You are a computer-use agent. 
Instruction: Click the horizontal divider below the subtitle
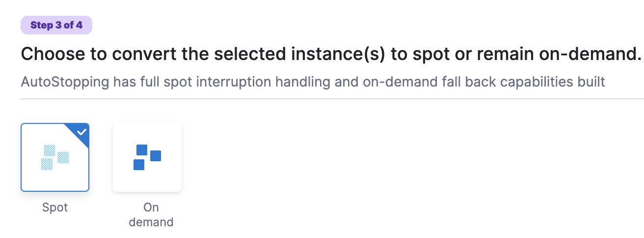pyautogui.click(x=332, y=99)
